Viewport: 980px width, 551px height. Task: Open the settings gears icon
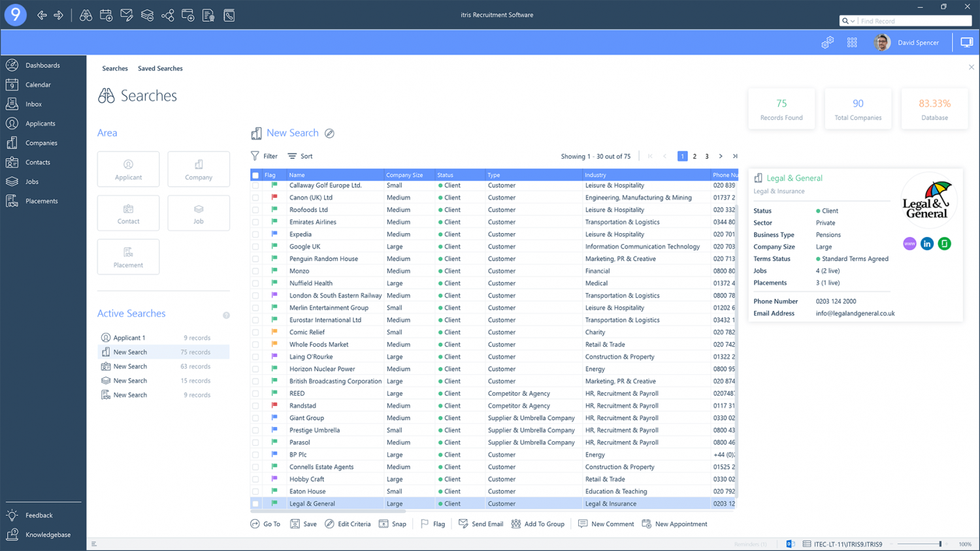[828, 42]
